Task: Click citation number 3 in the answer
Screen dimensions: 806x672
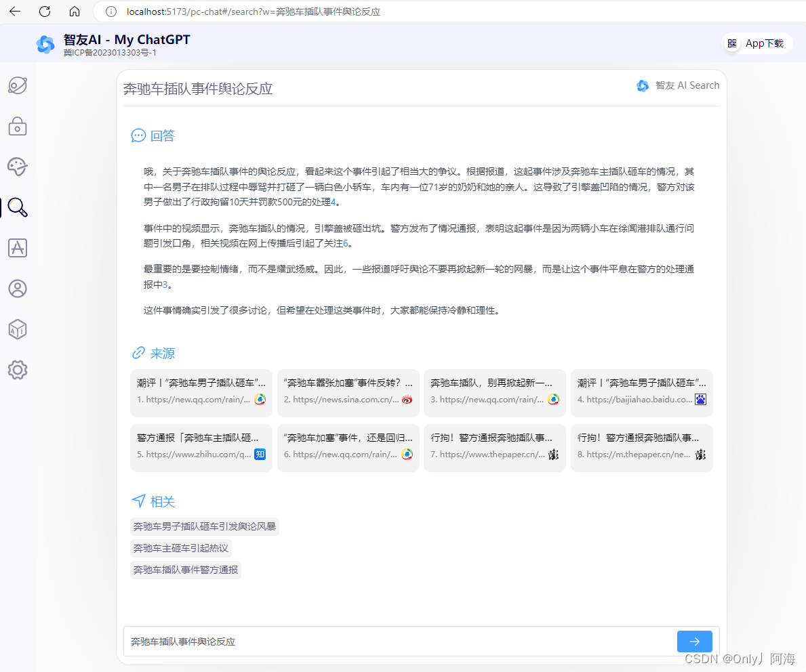Action: point(165,284)
